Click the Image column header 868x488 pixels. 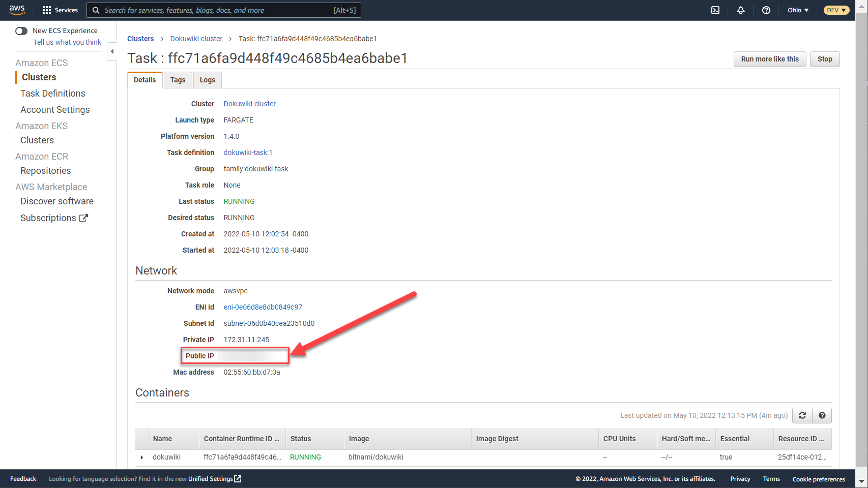pyautogui.click(x=408, y=439)
